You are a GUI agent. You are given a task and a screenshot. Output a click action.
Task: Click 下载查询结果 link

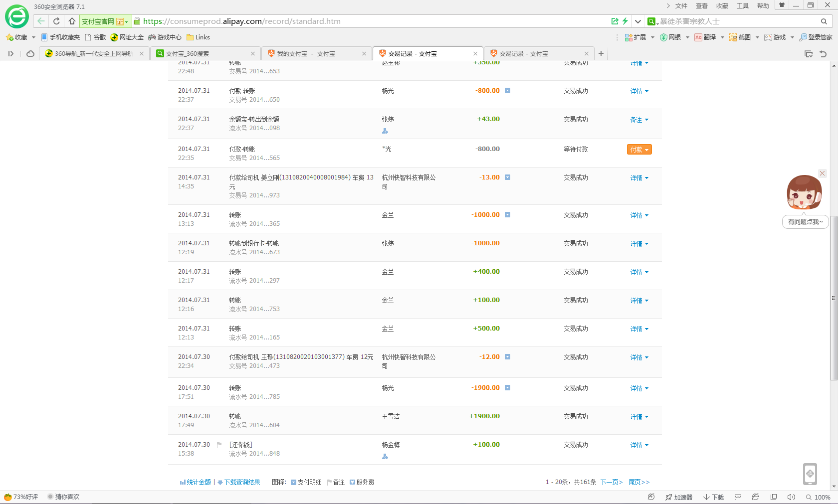242,482
